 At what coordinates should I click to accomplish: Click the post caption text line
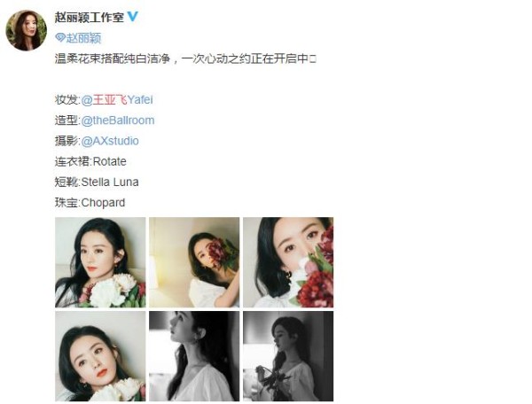(185, 59)
